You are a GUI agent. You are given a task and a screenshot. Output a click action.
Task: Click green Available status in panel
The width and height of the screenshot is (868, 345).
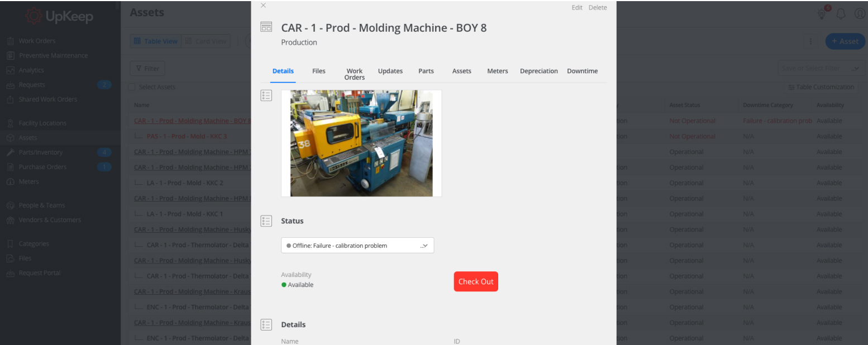coord(298,285)
